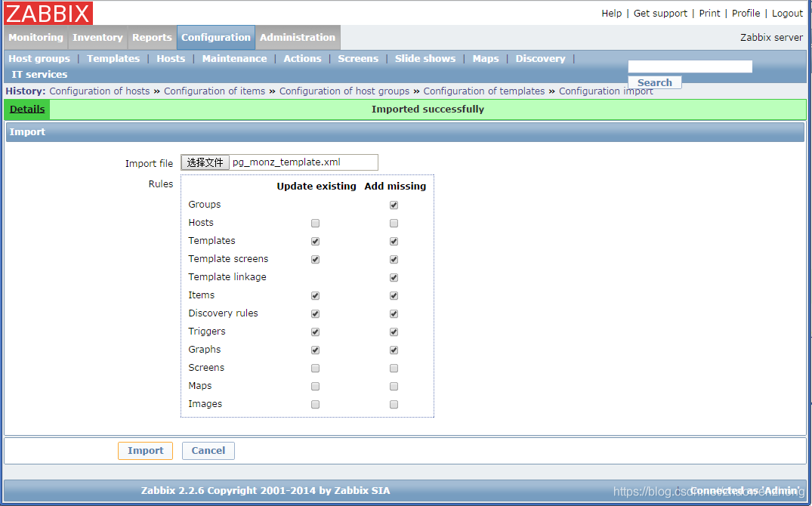Click the ZABBIX logo

click(48, 13)
